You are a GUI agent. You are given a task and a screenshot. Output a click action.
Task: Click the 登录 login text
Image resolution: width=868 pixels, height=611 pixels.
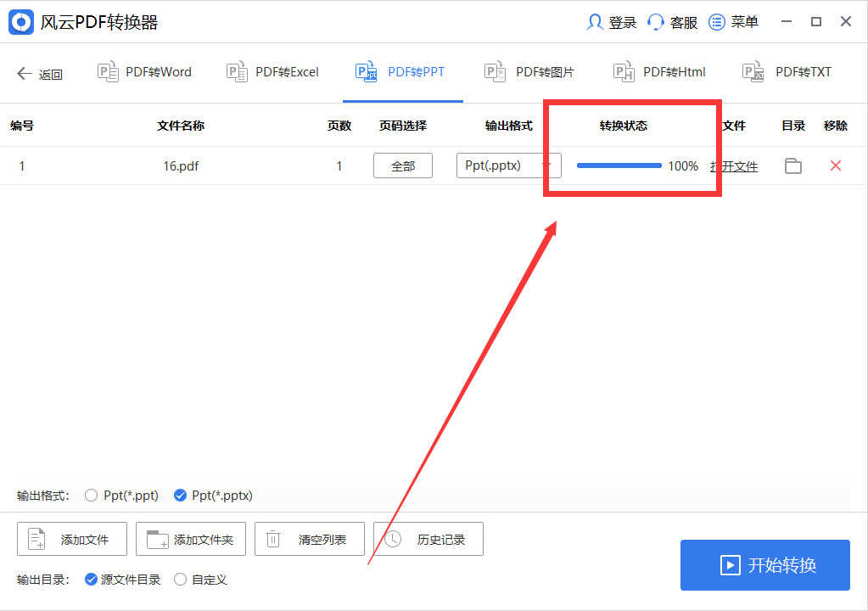pos(623,23)
